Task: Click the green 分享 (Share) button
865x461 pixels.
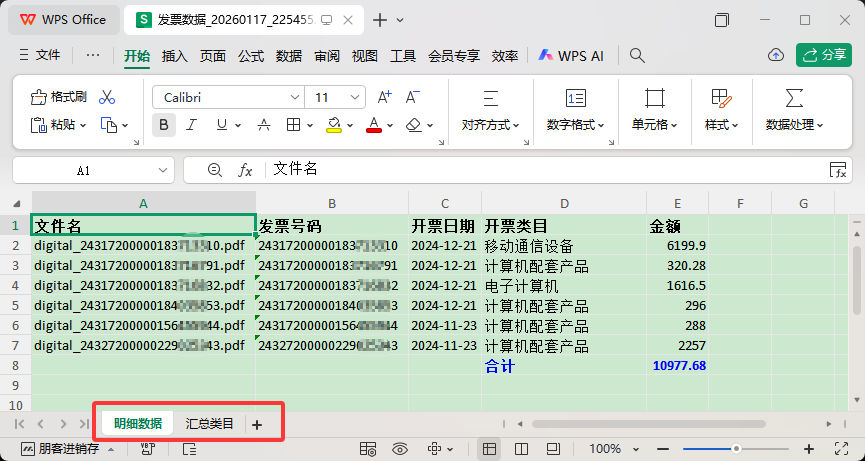Action: pos(824,55)
